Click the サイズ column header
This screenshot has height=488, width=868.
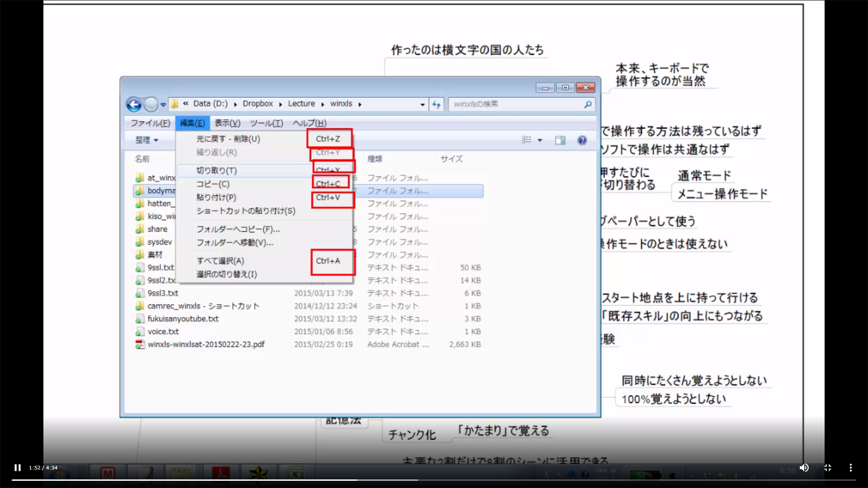[451, 159]
